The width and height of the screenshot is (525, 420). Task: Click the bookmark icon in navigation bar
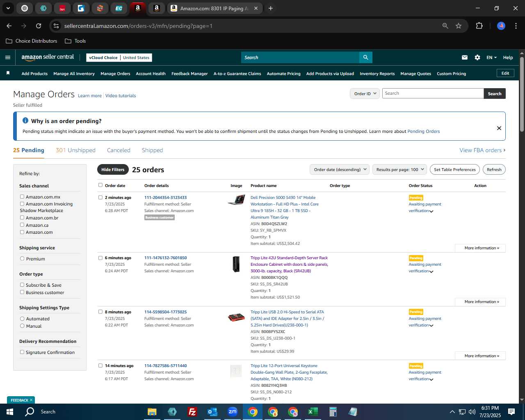(8, 73)
